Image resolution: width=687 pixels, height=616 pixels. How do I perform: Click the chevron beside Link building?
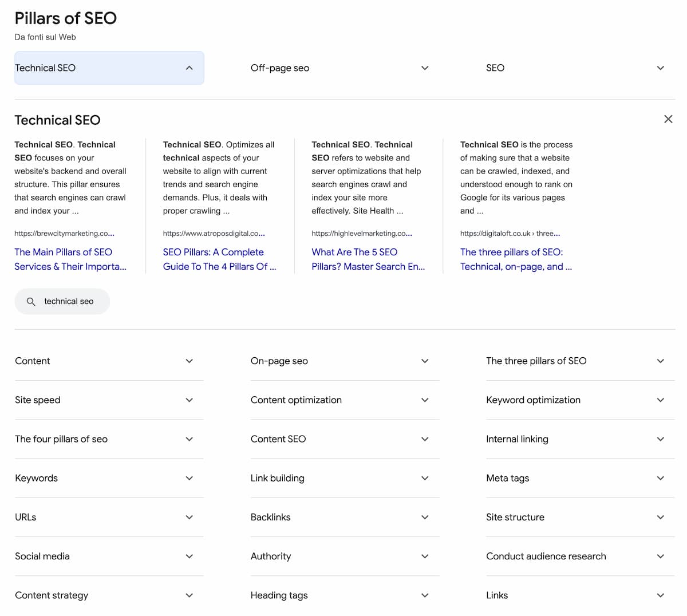coord(425,478)
